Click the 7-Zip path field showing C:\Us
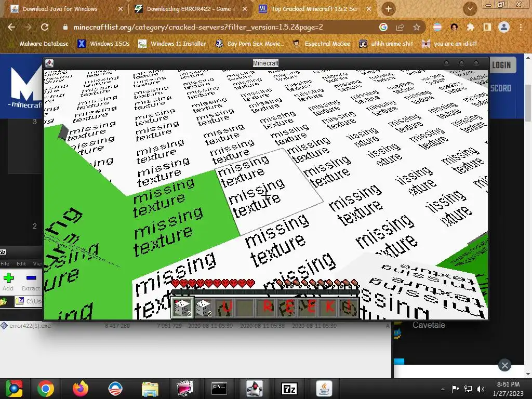The width and height of the screenshot is (532, 399). coord(29,301)
